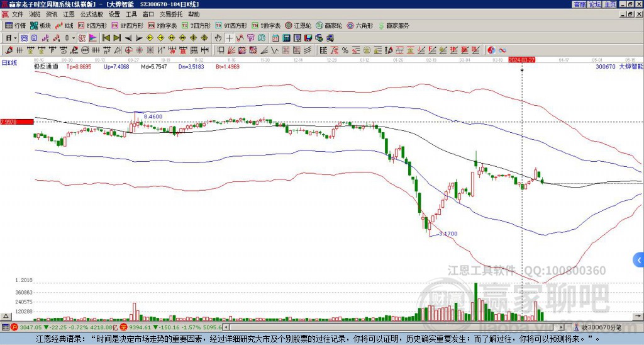644x345 pixels.
Task: Click the 8.4600 high price label
Action: pos(153,116)
